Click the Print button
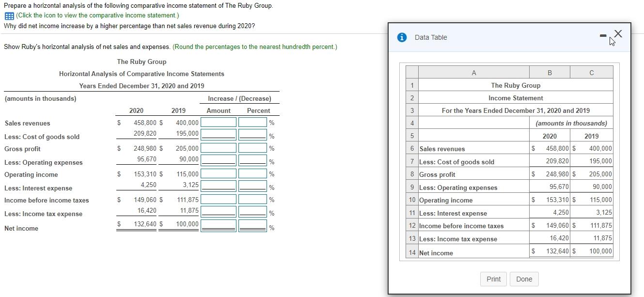This screenshot has width=644, height=297. [494, 279]
